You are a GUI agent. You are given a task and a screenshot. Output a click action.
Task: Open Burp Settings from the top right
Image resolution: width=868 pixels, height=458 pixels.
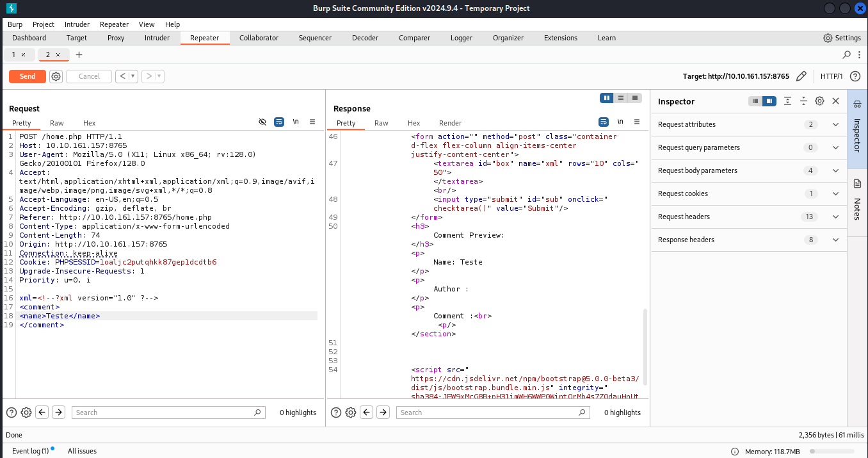[x=842, y=38]
